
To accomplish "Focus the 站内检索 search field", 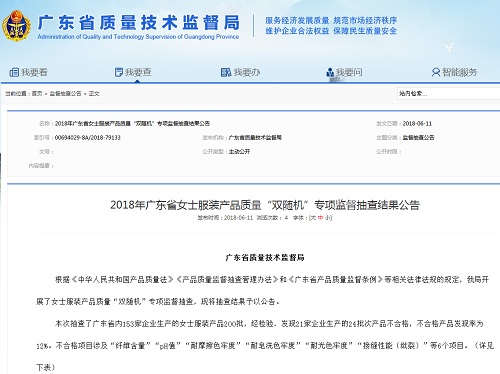I will [x=449, y=94].
